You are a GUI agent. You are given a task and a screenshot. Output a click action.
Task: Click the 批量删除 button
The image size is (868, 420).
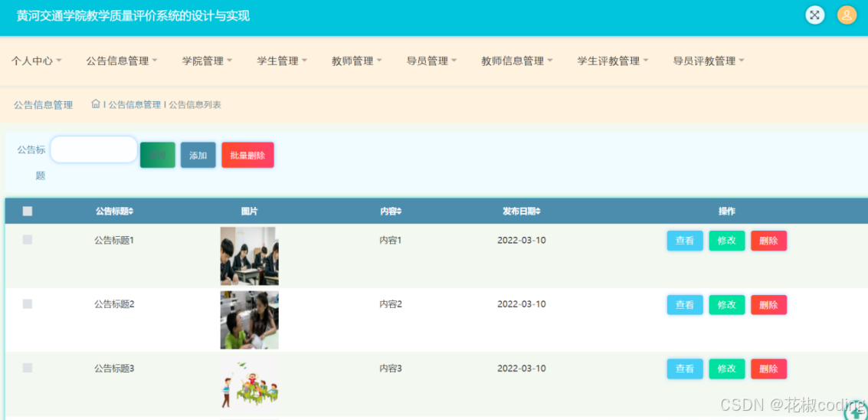[x=247, y=155]
